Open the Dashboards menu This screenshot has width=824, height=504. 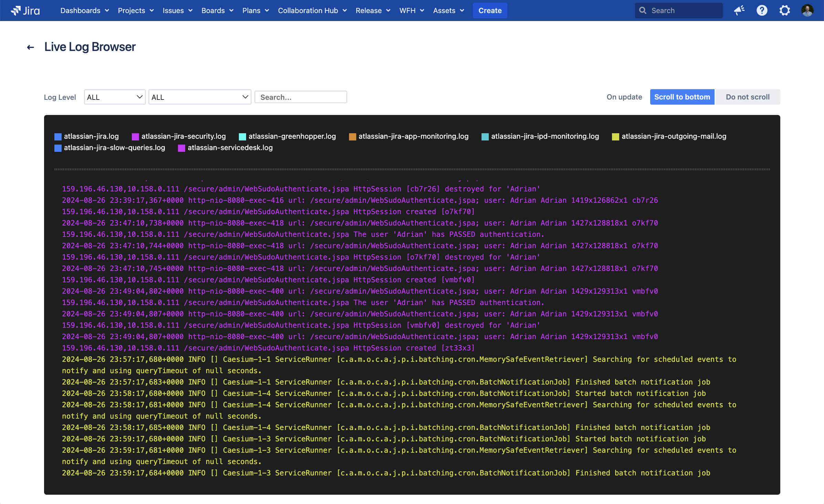pyautogui.click(x=85, y=11)
